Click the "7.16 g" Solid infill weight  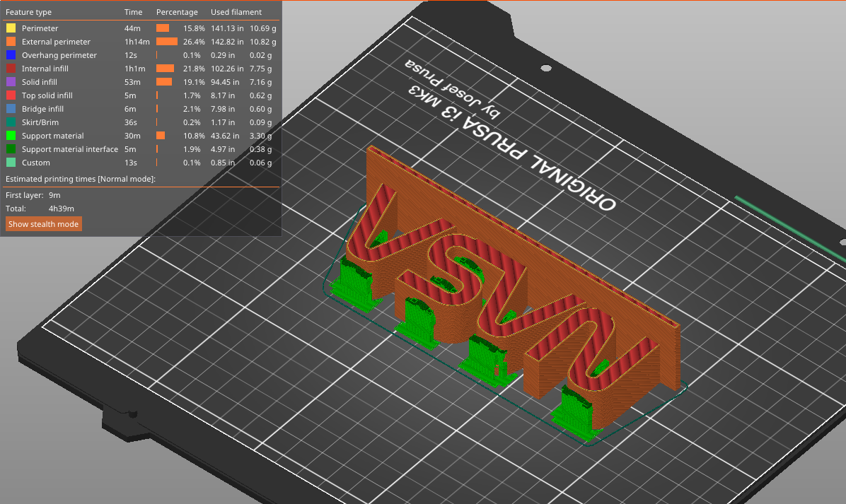tap(260, 82)
